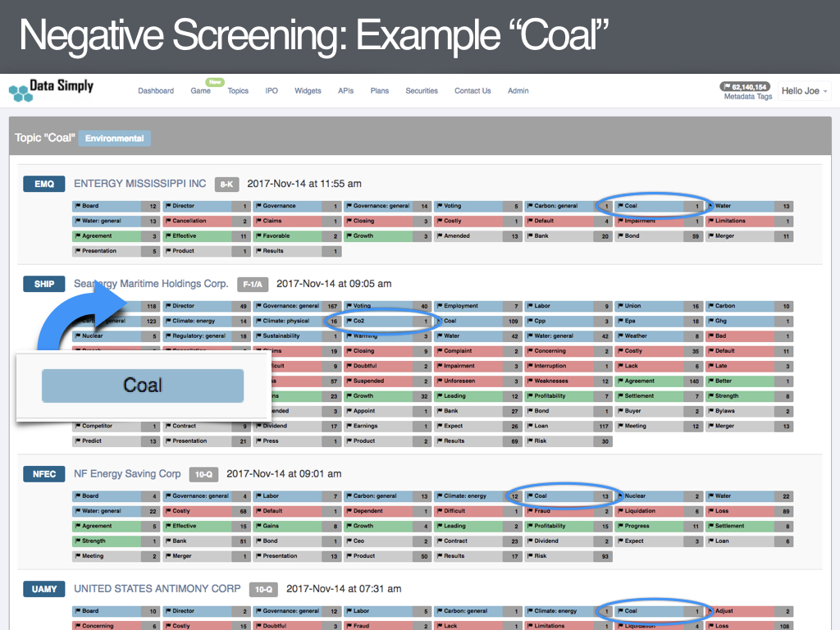Click the Environmental category badge
The image size is (840, 630).
[115, 138]
